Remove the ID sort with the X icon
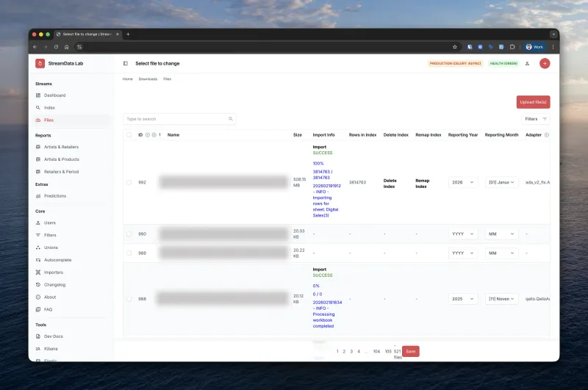The height and width of the screenshot is (390, 588). click(x=154, y=135)
